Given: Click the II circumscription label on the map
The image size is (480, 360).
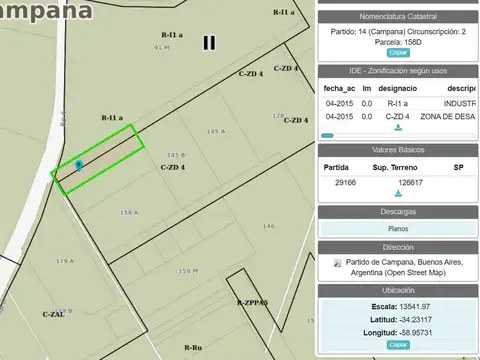Looking at the screenshot, I should click(x=209, y=43).
